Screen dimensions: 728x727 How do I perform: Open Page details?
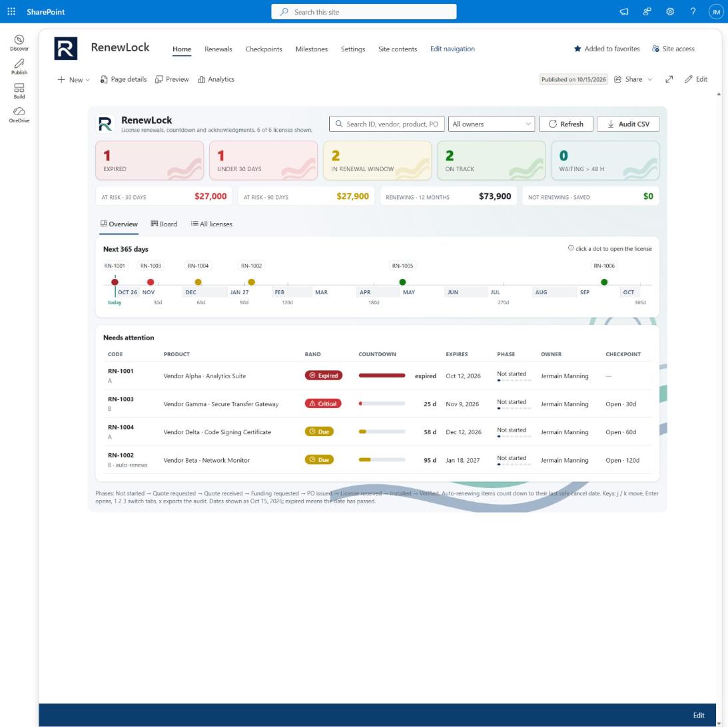point(123,79)
